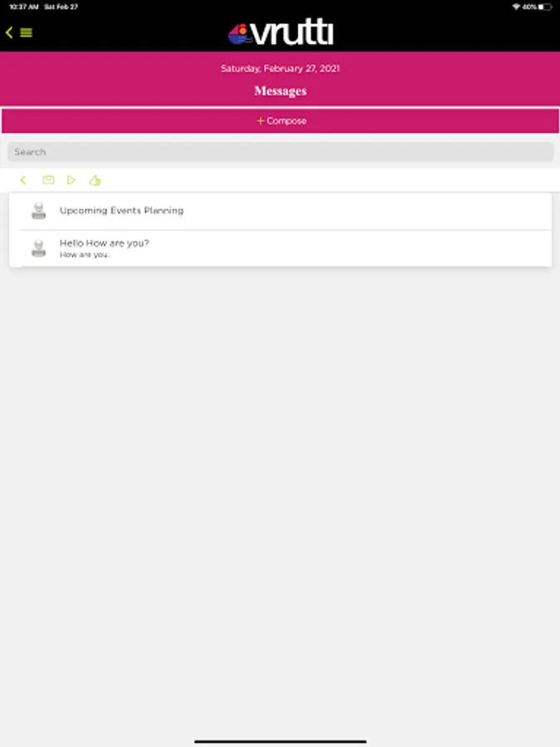Tap the battery indicator in status bar
560x747 pixels.
[x=545, y=7]
